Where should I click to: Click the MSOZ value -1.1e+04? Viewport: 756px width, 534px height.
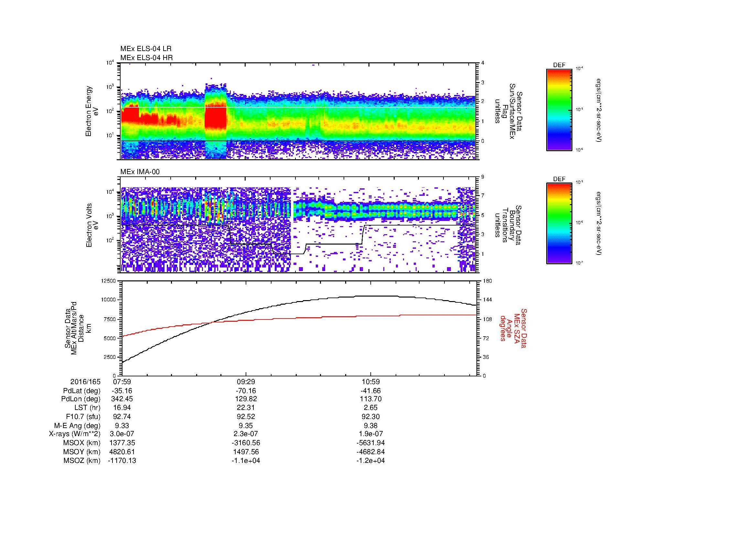tap(246, 461)
